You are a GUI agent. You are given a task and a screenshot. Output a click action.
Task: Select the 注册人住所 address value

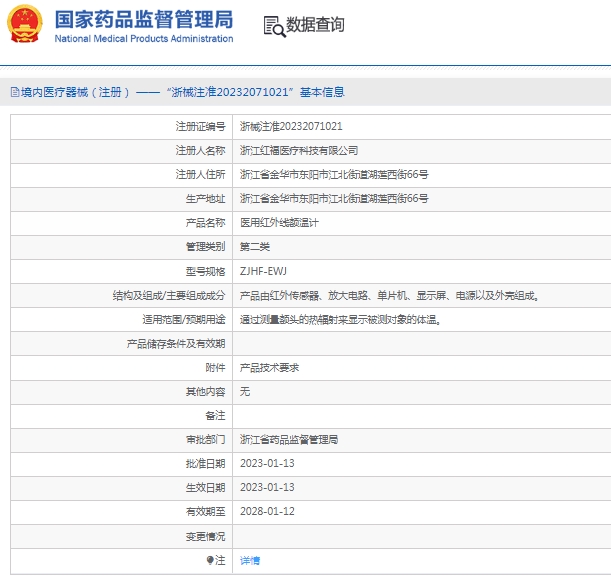coord(334,174)
